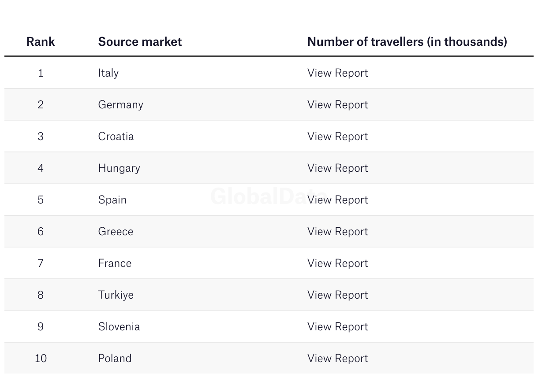Select the Croatia source market cell

click(116, 137)
